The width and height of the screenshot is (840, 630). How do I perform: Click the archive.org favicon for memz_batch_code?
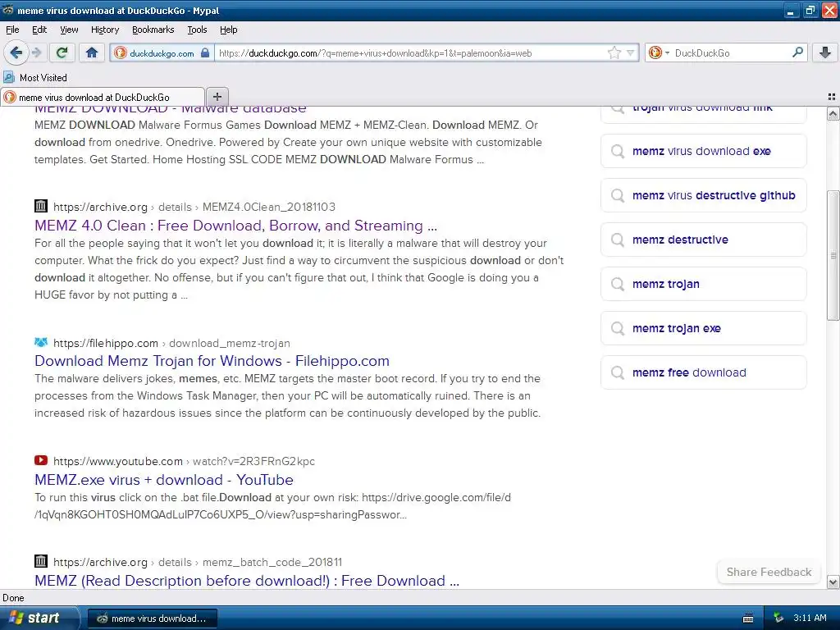[x=41, y=561]
